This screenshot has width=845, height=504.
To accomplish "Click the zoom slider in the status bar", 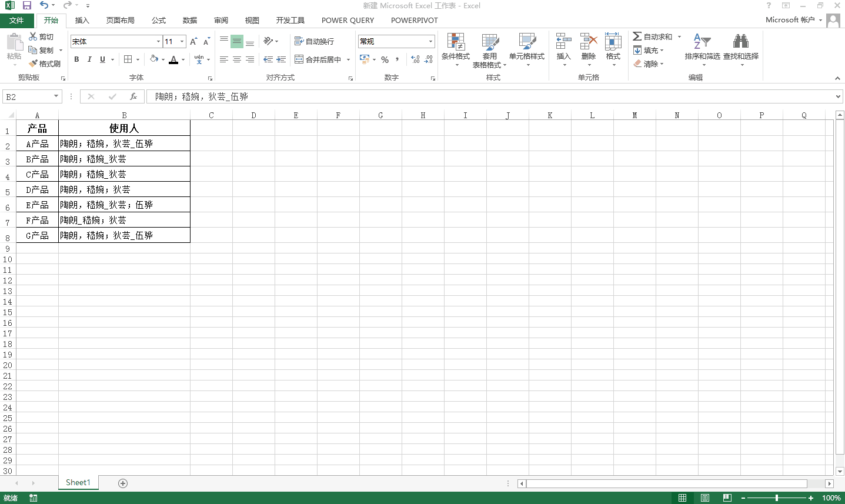I will tap(776, 498).
